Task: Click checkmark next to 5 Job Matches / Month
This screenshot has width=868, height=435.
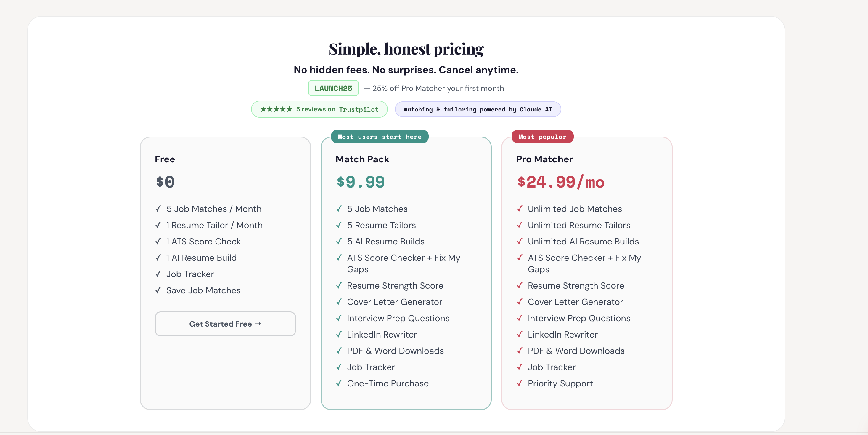Action: pyautogui.click(x=158, y=209)
